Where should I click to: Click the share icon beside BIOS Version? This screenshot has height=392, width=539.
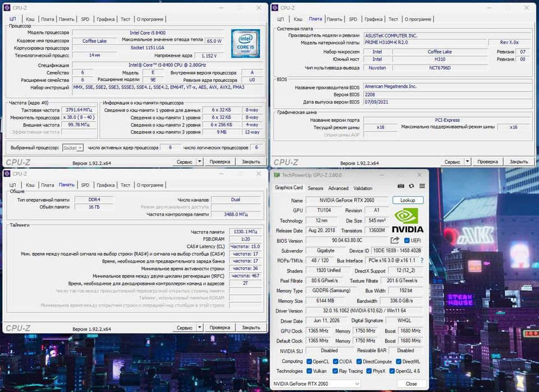[395, 240]
